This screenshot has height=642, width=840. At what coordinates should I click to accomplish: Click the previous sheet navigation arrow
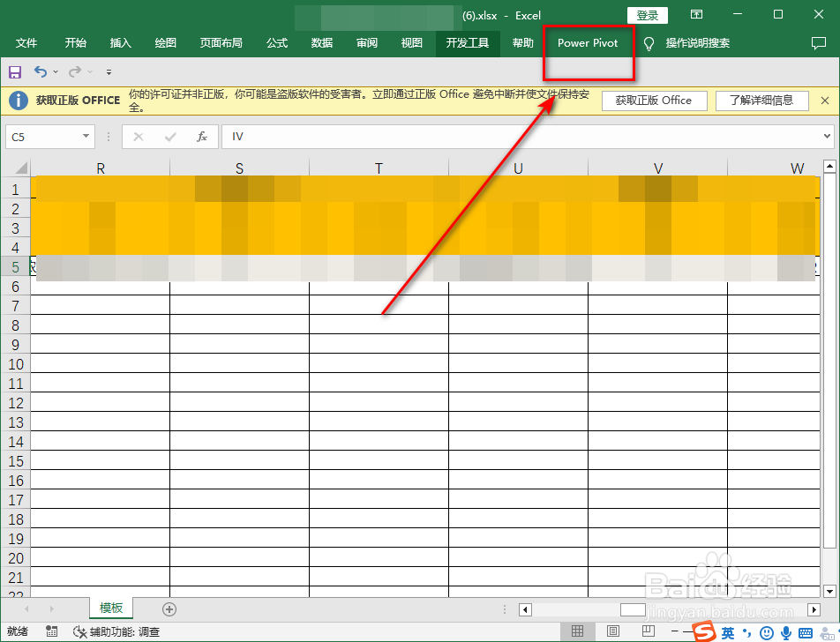tap(26, 608)
